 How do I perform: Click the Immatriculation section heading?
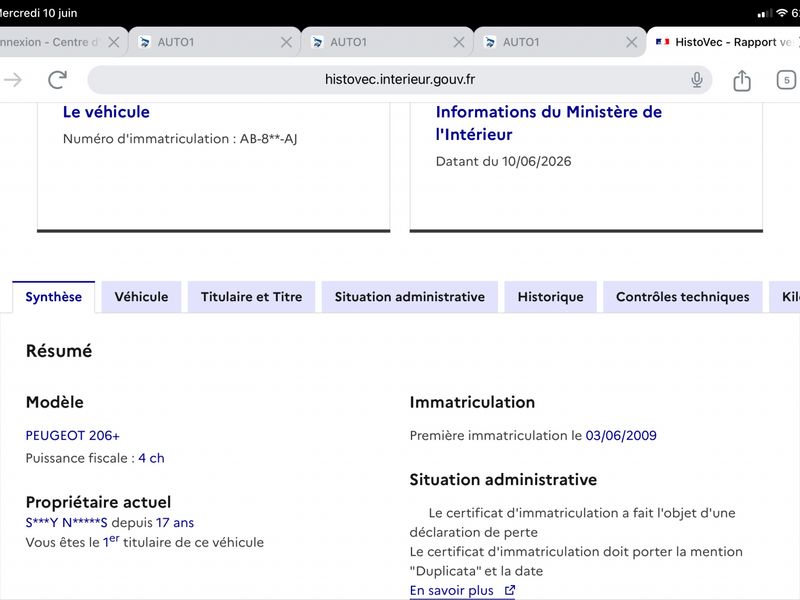(472, 402)
